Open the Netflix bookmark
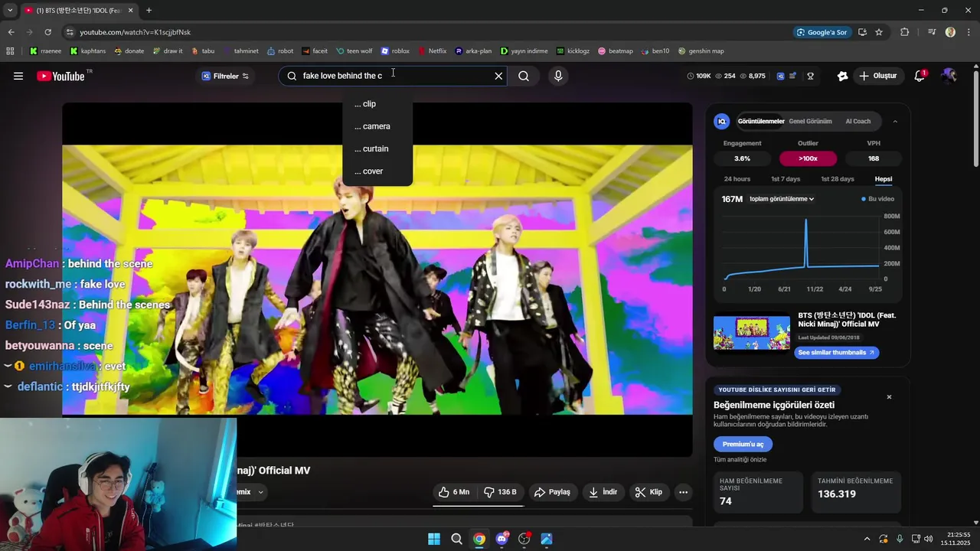Screen dimensions: 980x551 (x=432, y=51)
